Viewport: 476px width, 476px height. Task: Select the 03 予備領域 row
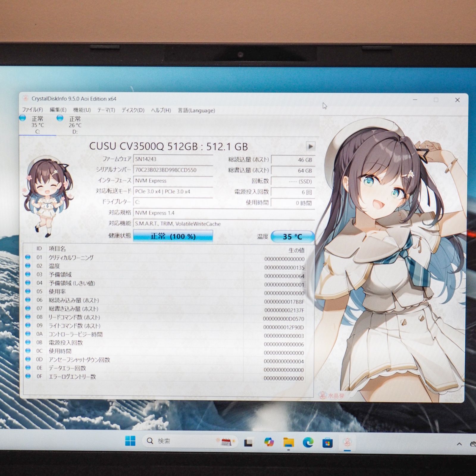coord(165,275)
